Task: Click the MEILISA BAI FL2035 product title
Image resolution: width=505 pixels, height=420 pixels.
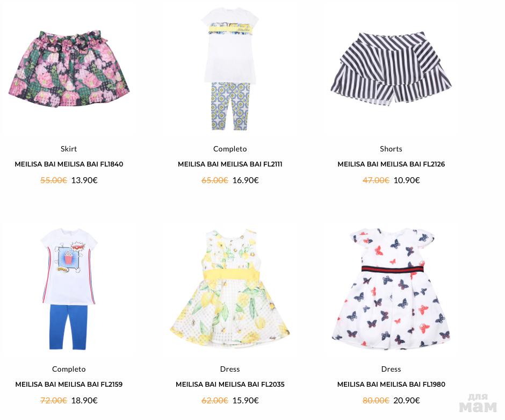Action: (230, 384)
